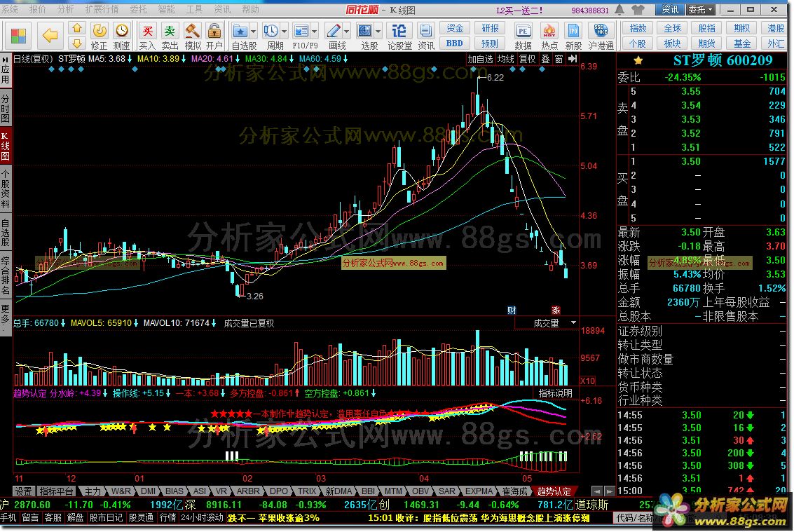
Task: Collapse the right panel arrow toggle
Action: click(x=573, y=59)
